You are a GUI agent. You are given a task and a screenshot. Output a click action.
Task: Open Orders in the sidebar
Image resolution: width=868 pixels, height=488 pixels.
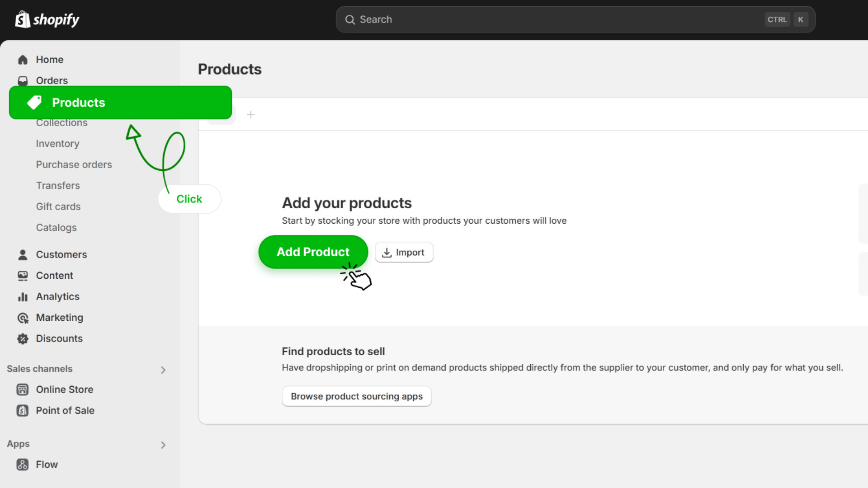[52, 80]
